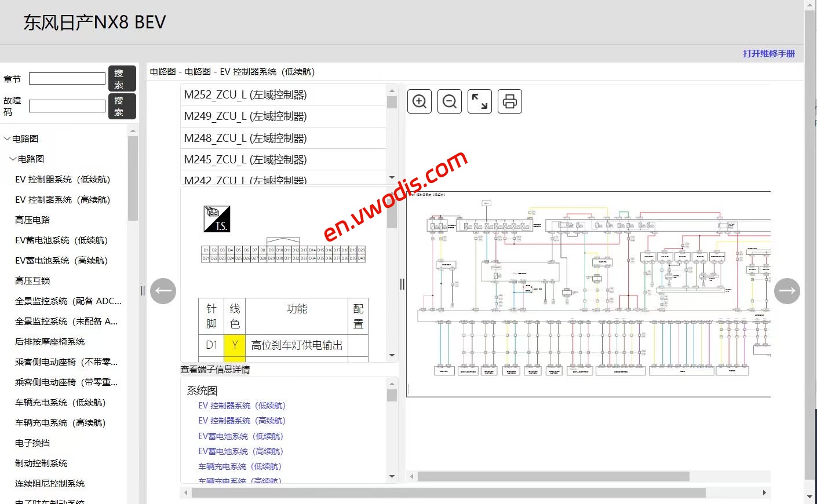This screenshot has height=504, width=817.
Task: Collapse the nested 电路图 branch
Action: 13,158
